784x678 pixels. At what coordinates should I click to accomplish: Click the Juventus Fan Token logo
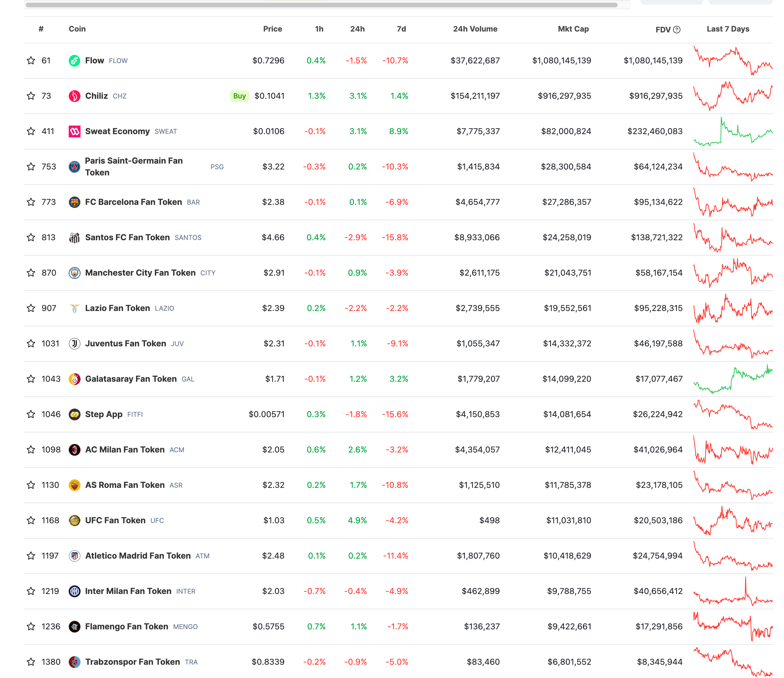(74, 343)
